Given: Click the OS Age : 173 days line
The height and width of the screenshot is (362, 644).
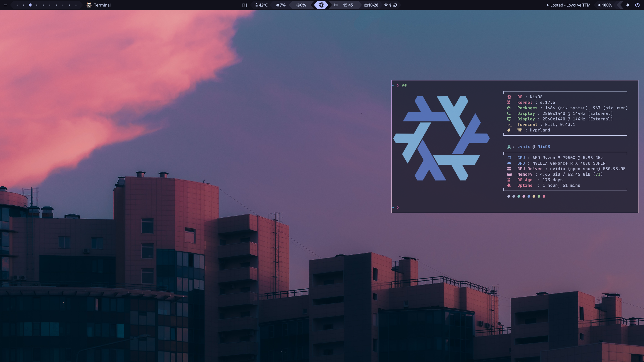Looking at the screenshot, I should point(540,180).
